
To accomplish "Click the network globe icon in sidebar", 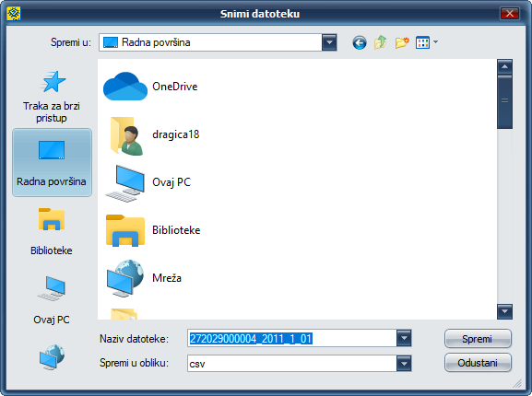I will [52, 357].
